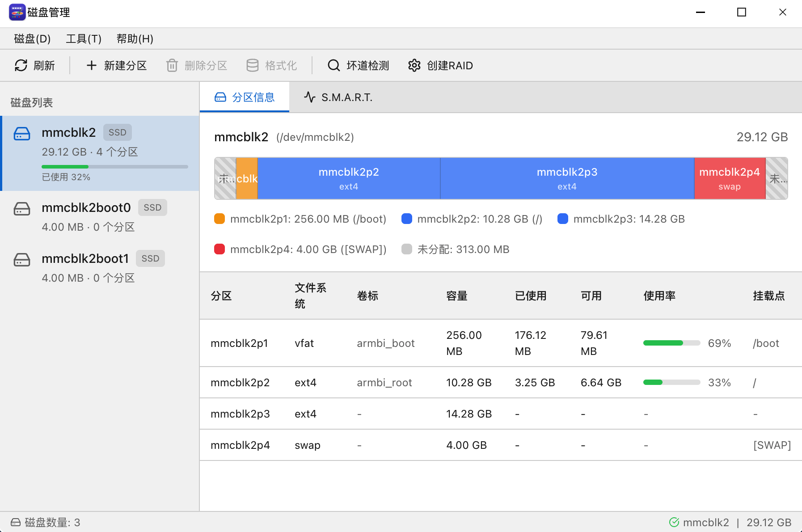Click the 分区 column header
Viewport: 802px width, 532px height.
[221, 296]
